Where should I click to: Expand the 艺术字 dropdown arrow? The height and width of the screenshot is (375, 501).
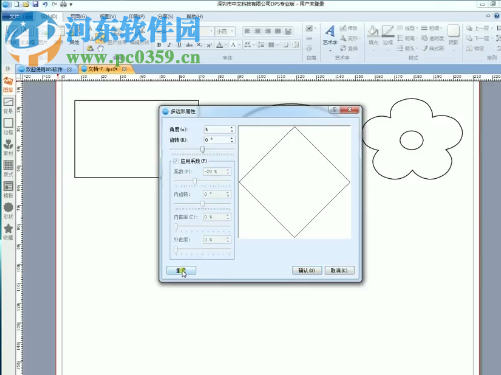pyautogui.click(x=330, y=51)
